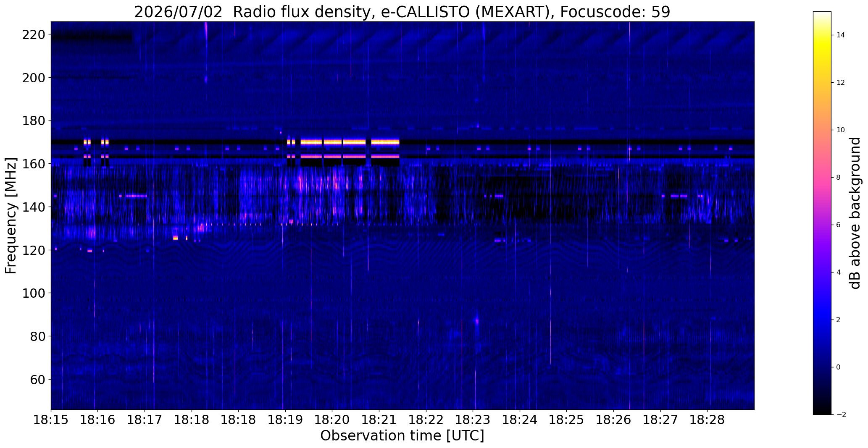Click the 18:25 time tick label

coord(567,420)
